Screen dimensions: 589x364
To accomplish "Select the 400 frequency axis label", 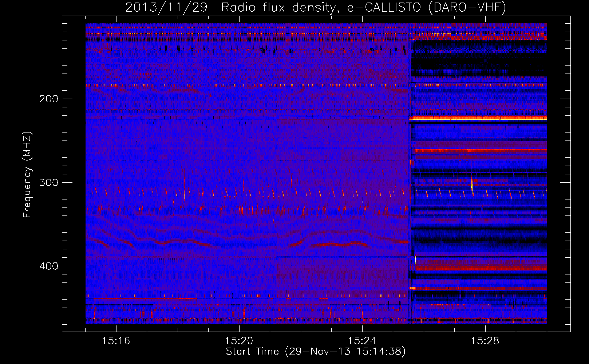I will tap(48, 266).
